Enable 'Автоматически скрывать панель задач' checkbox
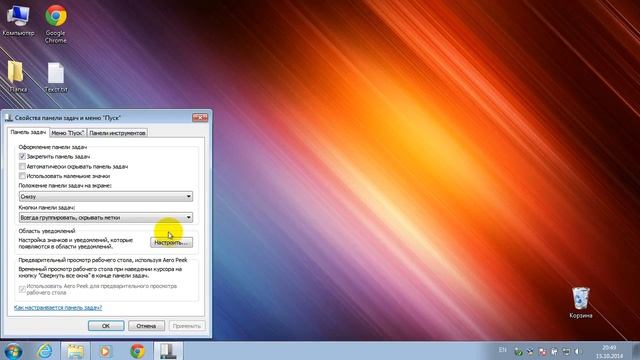The image size is (640, 360). tap(22, 166)
